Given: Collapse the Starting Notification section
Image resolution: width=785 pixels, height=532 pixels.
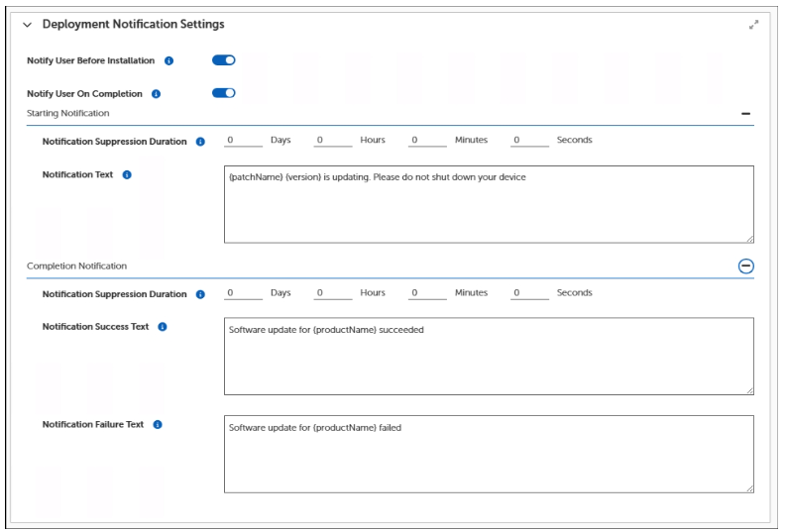Looking at the screenshot, I should click(745, 114).
